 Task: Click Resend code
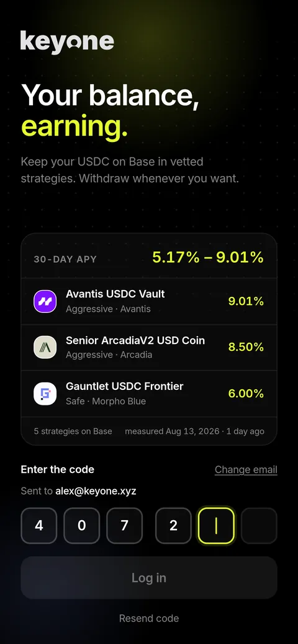coord(149,618)
